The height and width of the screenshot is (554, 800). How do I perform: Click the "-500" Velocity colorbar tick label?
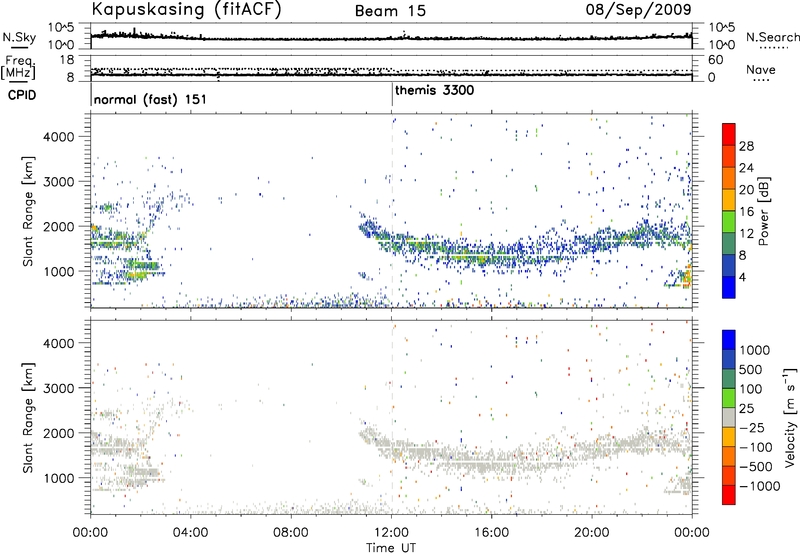[x=756, y=467]
